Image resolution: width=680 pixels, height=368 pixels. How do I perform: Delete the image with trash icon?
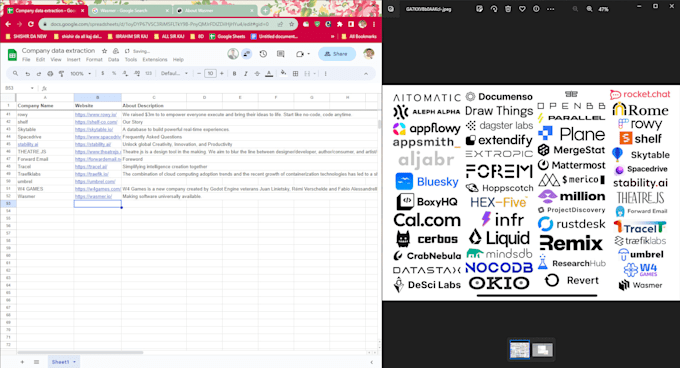(508, 9)
